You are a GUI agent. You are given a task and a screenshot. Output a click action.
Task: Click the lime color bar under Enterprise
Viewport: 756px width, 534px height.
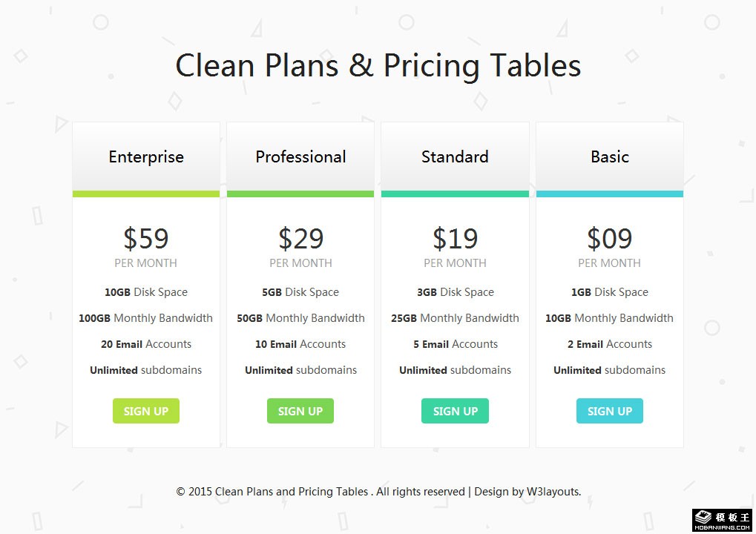[146, 194]
